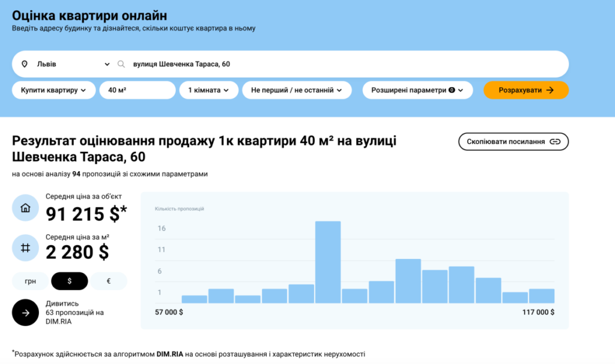Screen dimensions: 615x364
Task: Click the black arrow circle to view listings
Action: click(25, 312)
